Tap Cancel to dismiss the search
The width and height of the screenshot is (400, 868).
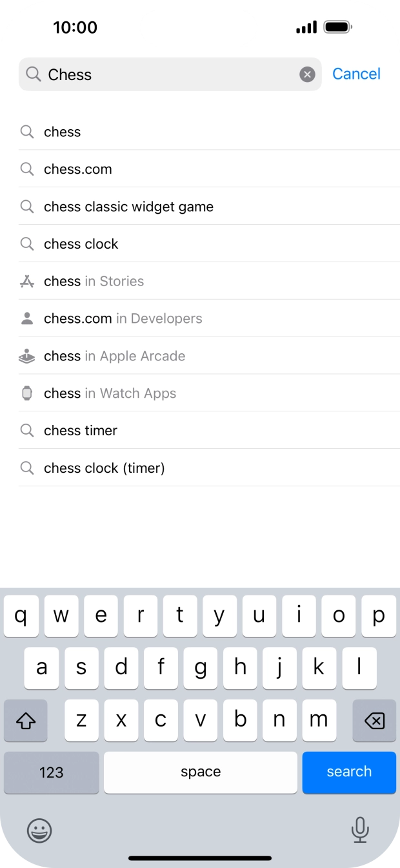(356, 74)
